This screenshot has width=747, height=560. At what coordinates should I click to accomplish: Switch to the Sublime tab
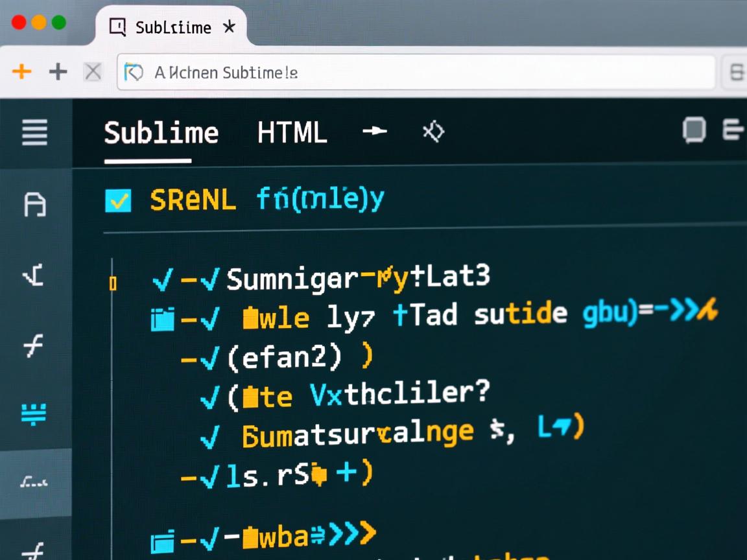coord(161,134)
